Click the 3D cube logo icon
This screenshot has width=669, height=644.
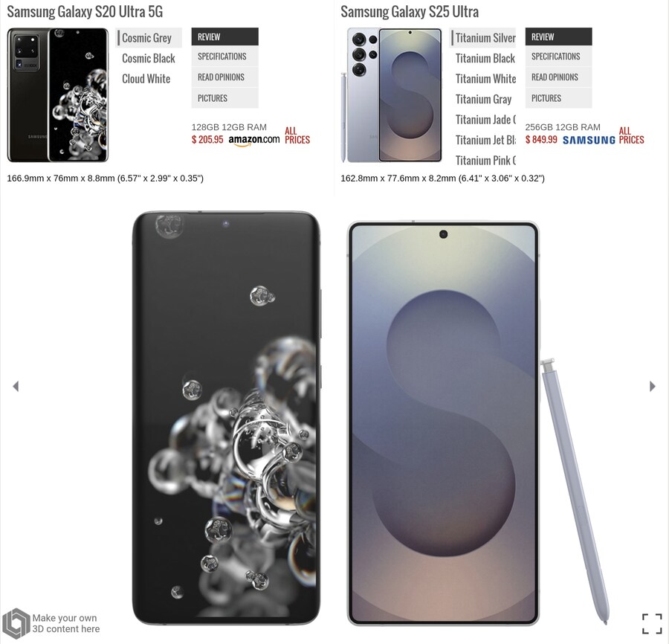tap(16, 623)
